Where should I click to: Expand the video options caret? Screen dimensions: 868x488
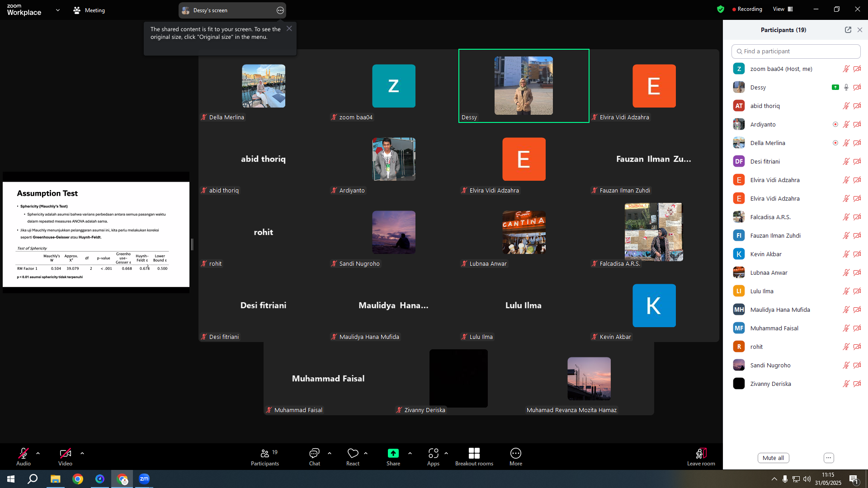(82, 453)
